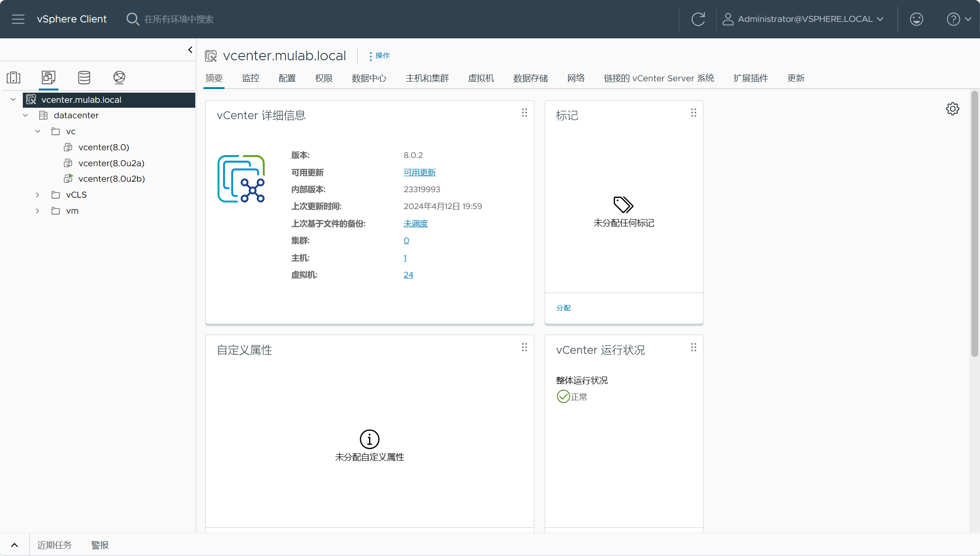Click 分配 to assign tags
This screenshot has height=556, width=980.
pos(563,308)
